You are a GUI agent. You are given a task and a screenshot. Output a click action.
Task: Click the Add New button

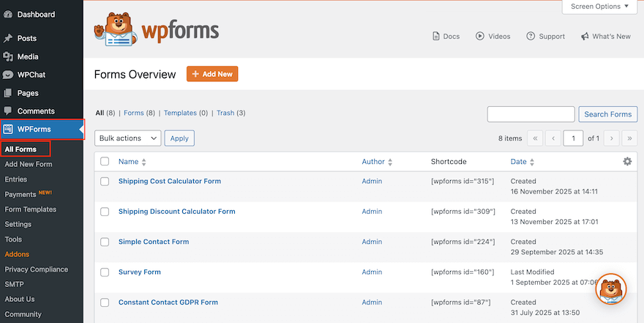tap(212, 74)
